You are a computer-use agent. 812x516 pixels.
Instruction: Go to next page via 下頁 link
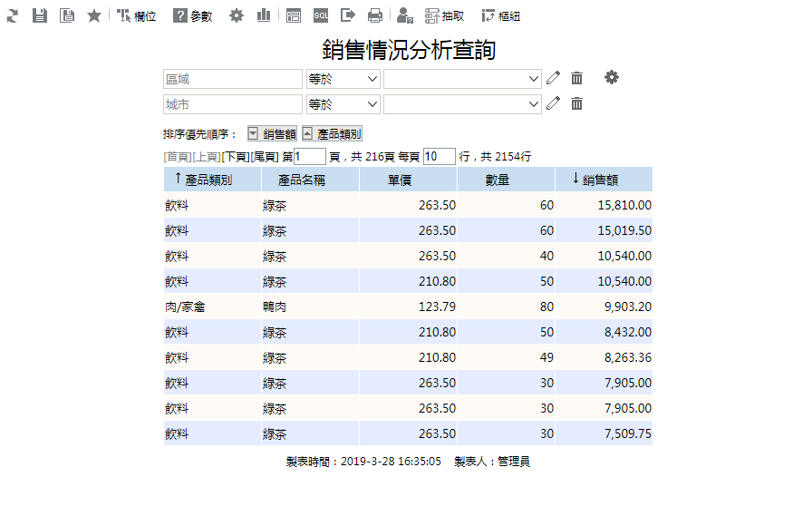click(236, 157)
